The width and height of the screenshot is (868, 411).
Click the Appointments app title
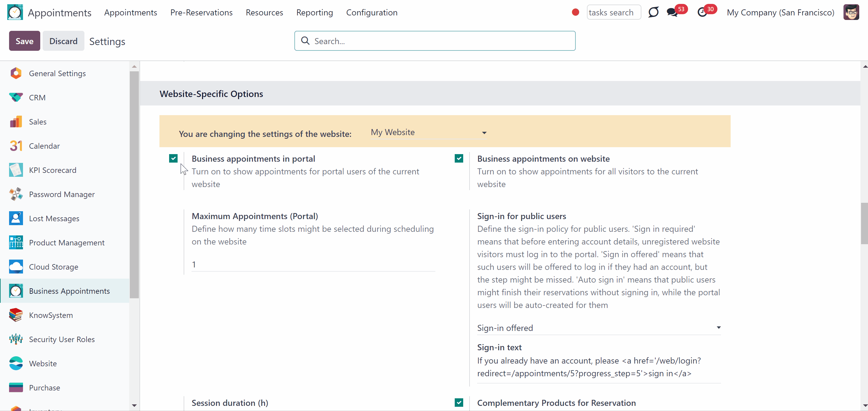pyautogui.click(x=60, y=12)
